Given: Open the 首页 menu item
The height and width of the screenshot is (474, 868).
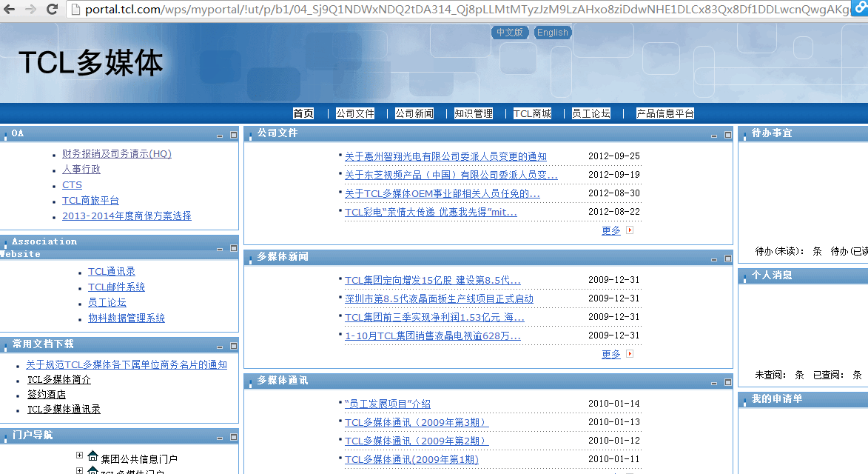Looking at the screenshot, I should (303, 113).
